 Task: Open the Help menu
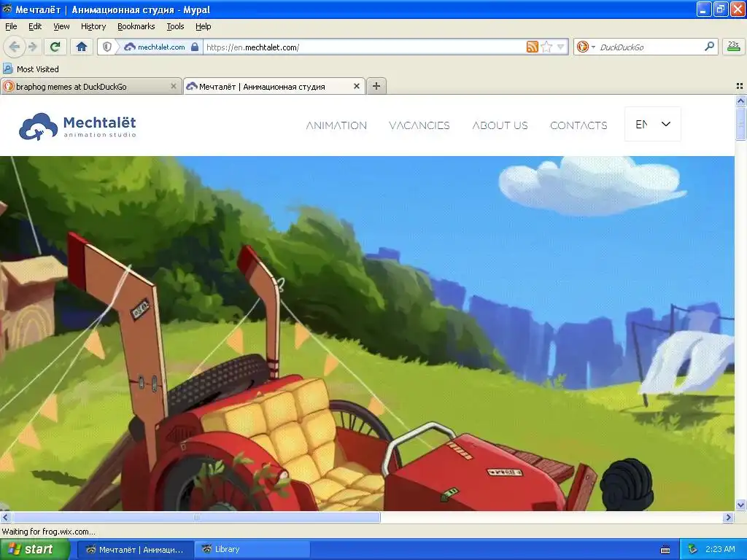pyautogui.click(x=204, y=26)
